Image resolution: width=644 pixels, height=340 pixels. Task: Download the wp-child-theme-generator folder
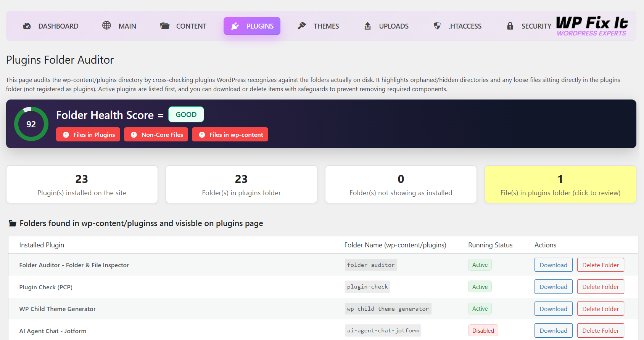click(x=554, y=309)
